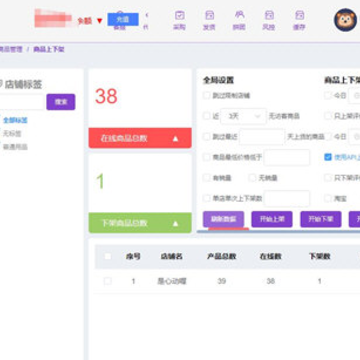Click the blue 充值 recharge button
Image resolution: width=360 pixels, height=360 pixels.
[123, 19]
